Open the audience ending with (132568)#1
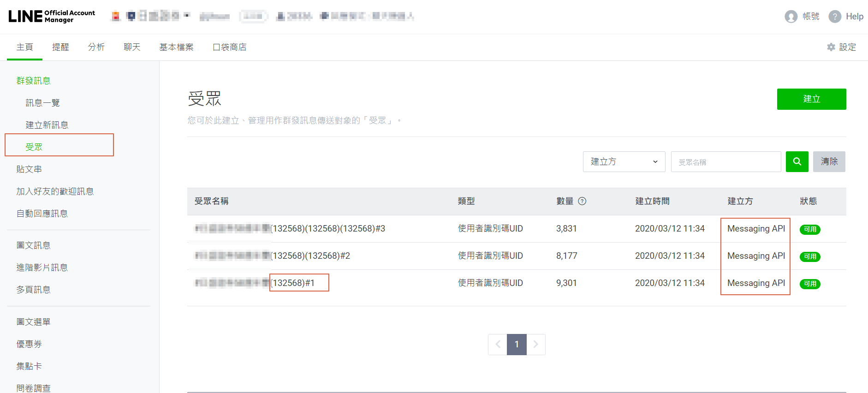This screenshot has width=868, height=393. point(294,283)
